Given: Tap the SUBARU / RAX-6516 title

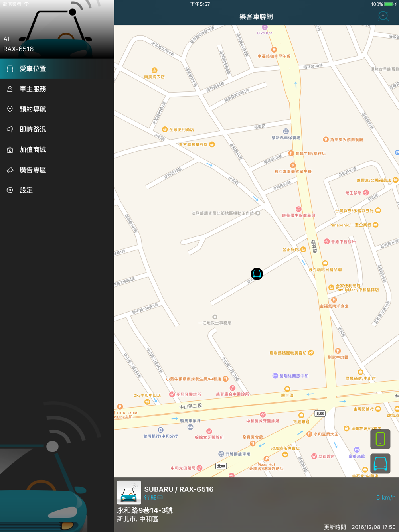Looking at the screenshot, I should [x=179, y=489].
